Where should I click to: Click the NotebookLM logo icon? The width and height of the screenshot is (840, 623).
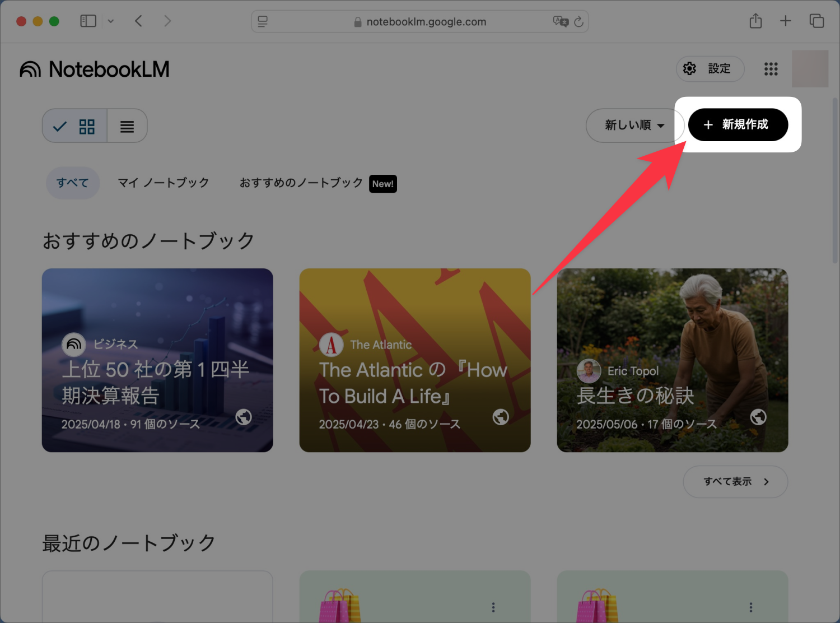[30, 69]
